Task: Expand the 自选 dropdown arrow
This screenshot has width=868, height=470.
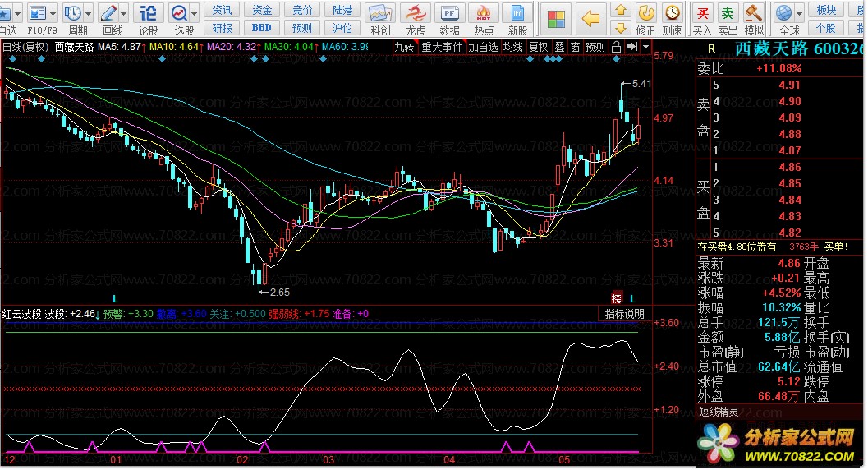Action: [x=18, y=12]
